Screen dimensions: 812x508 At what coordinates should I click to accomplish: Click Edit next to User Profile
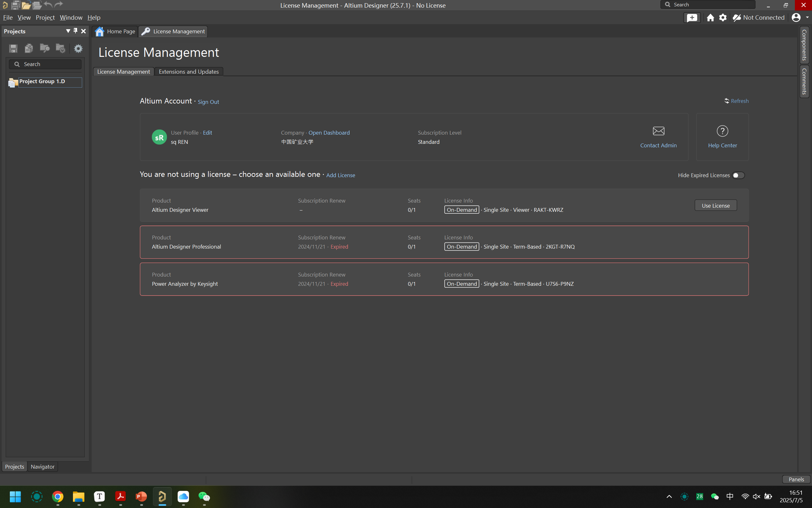pyautogui.click(x=207, y=133)
